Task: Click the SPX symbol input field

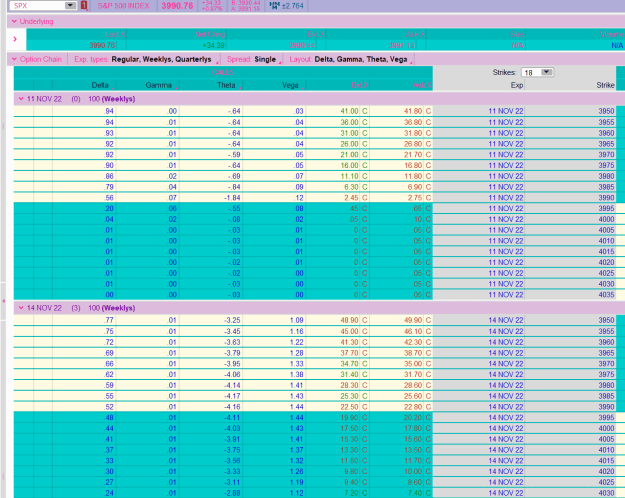Action: 37,6
